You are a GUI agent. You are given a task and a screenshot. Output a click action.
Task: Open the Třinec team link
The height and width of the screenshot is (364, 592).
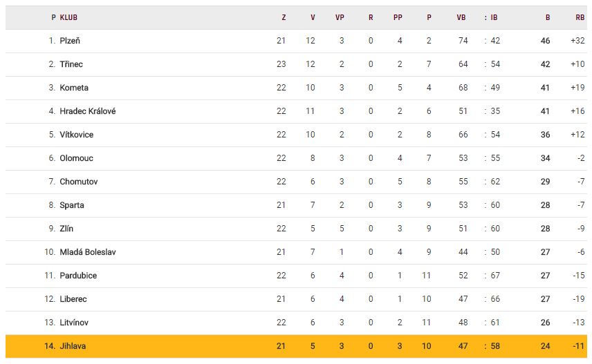(x=71, y=64)
